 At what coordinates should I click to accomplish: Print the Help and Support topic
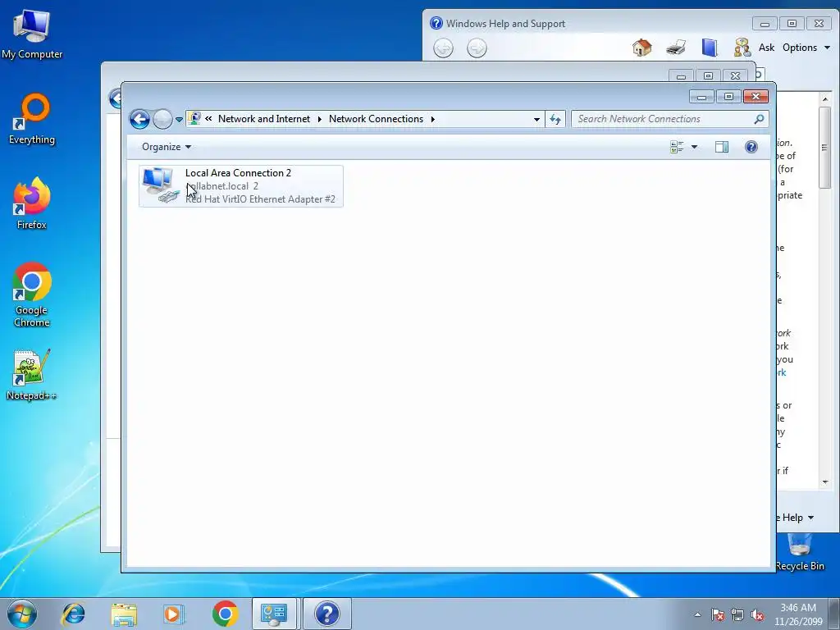click(676, 48)
